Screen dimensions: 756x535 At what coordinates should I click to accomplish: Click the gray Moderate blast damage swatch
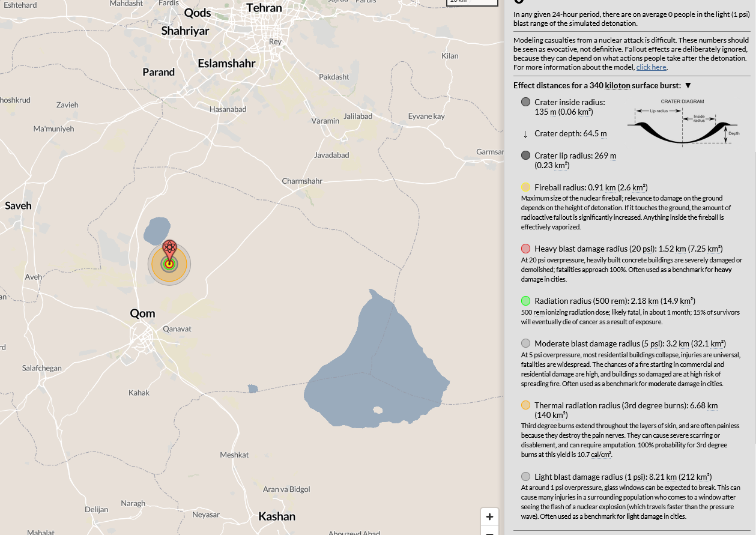(x=526, y=343)
